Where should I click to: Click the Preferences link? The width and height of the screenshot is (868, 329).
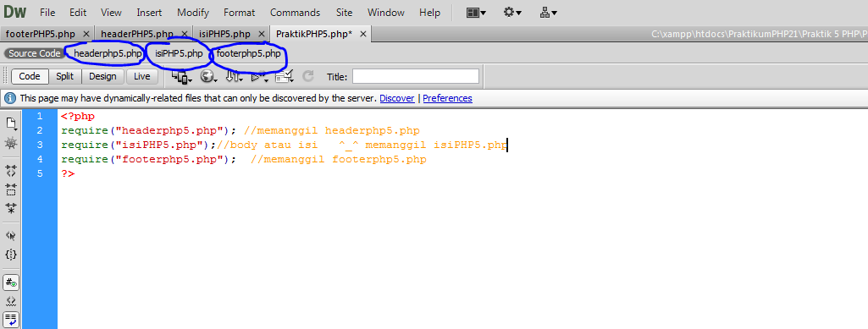[x=447, y=98]
